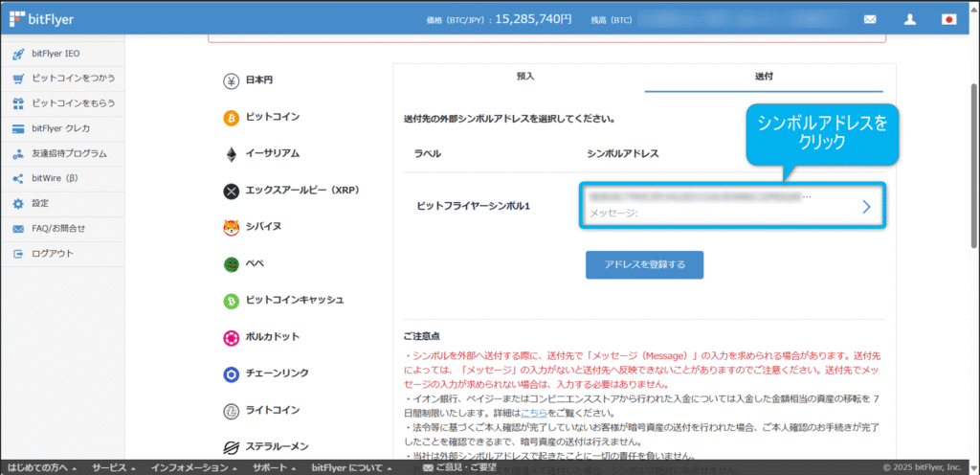Select the pink Polkadot icon

click(232, 337)
